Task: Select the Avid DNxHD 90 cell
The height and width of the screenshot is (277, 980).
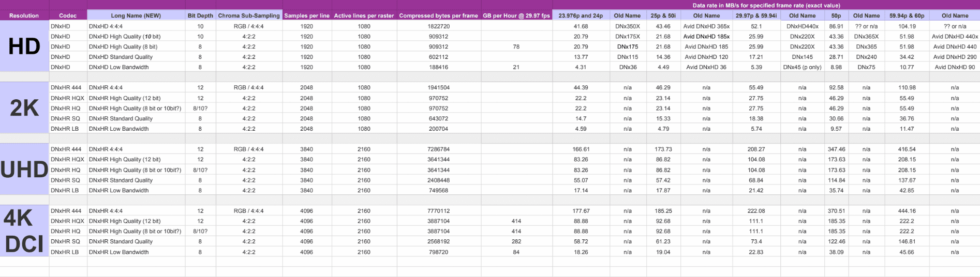Action: click(955, 67)
